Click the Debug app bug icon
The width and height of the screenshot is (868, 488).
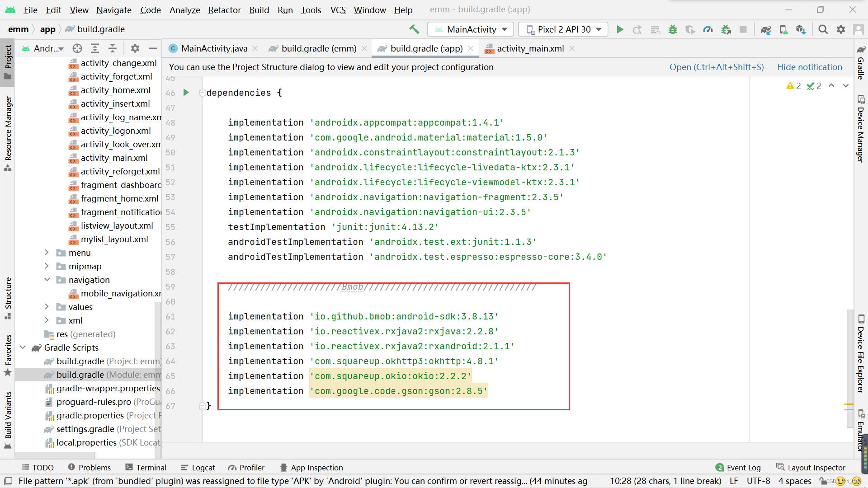(673, 29)
